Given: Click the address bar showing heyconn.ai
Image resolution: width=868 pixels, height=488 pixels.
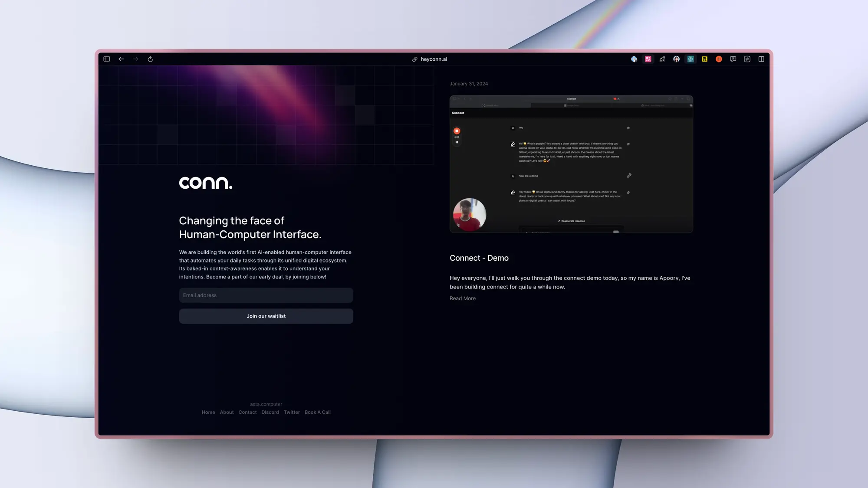Looking at the screenshot, I should tap(434, 59).
